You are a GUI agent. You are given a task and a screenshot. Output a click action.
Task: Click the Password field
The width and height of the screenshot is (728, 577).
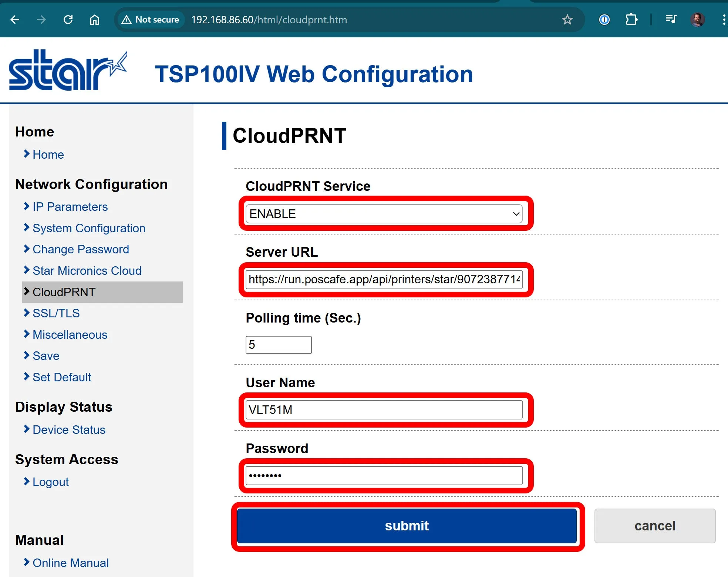(384, 476)
